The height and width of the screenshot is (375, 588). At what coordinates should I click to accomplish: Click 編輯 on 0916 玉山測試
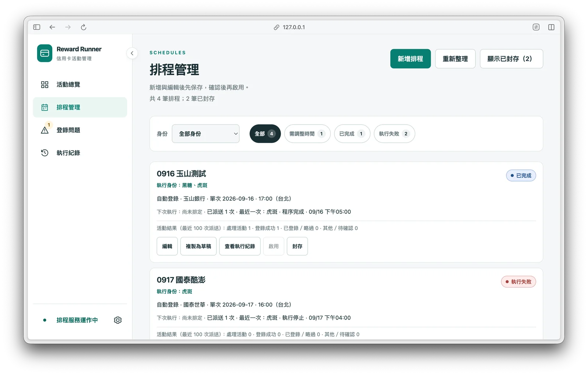pos(167,246)
